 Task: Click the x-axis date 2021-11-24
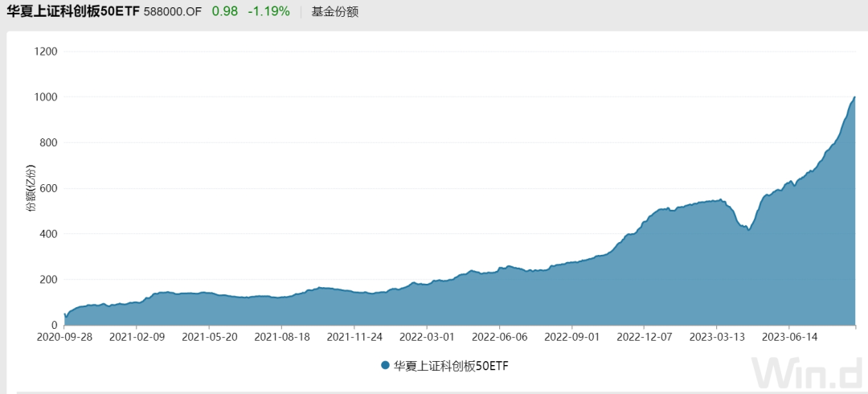click(354, 336)
